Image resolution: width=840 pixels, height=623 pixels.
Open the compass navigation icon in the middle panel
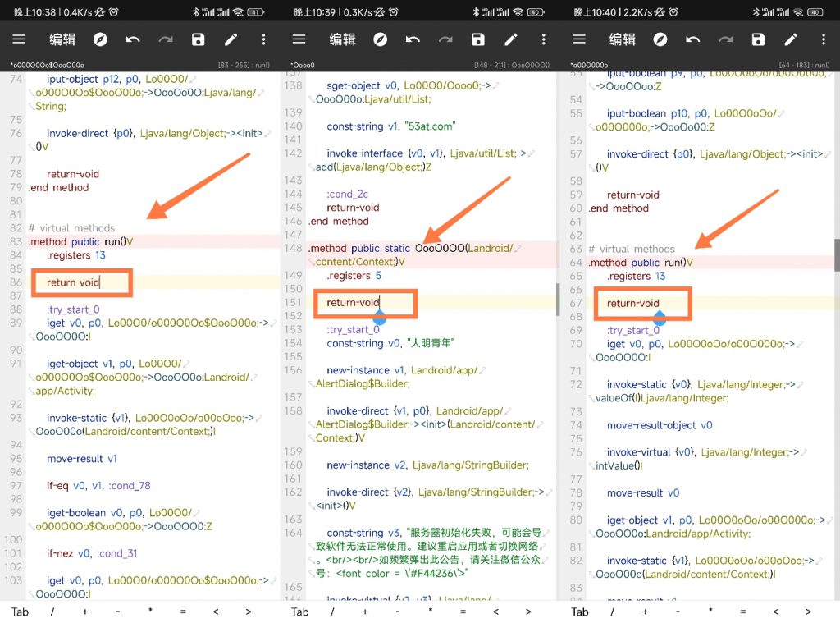click(x=379, y=39)
